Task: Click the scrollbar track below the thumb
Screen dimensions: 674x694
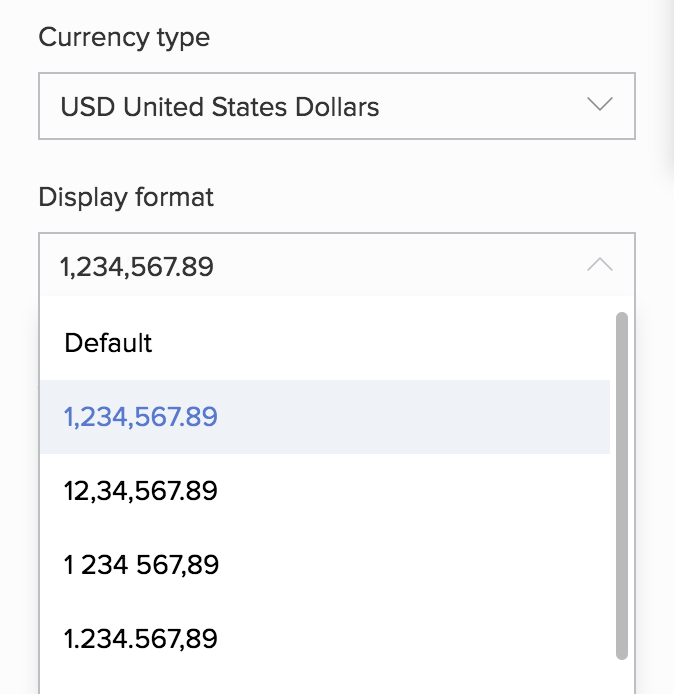Action: point(622,677)
